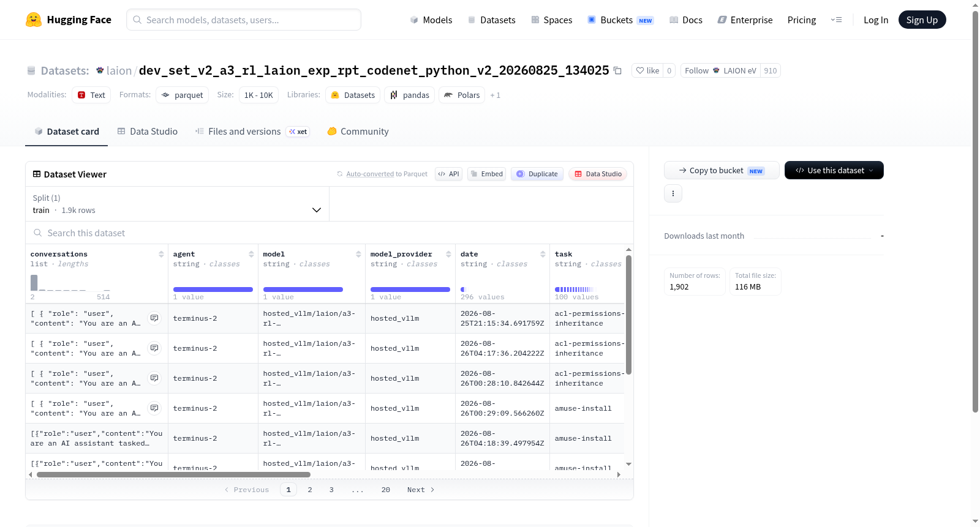Open the Pricing link
The width and height of the screenshot is (980, 527).
tap(802, 20)
